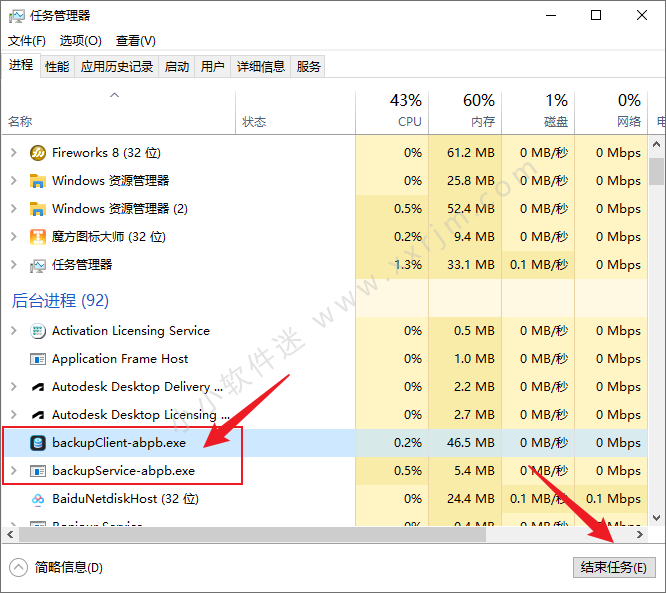This screenshot has height=593, width=666.
Task: Expand the Windows 资源管理器 (2) group
Action: 14,209
